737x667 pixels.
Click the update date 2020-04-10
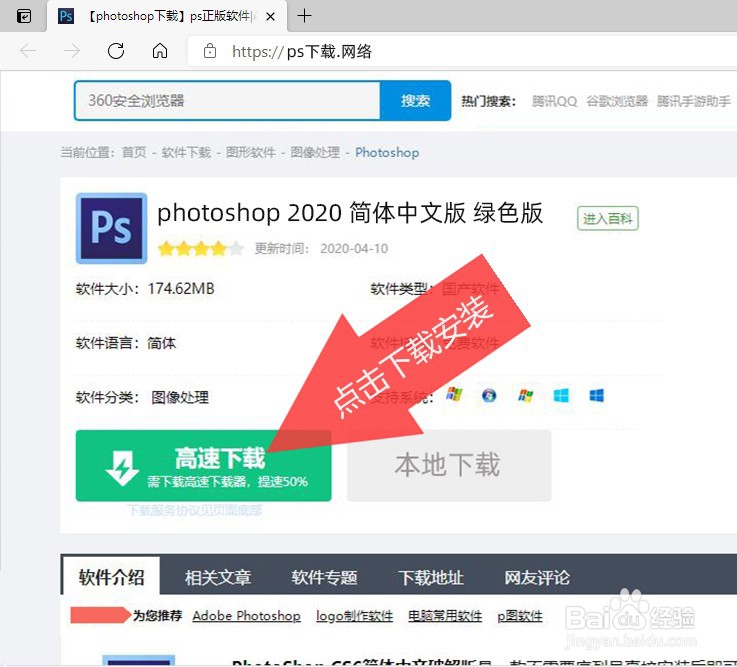point(354,248)
